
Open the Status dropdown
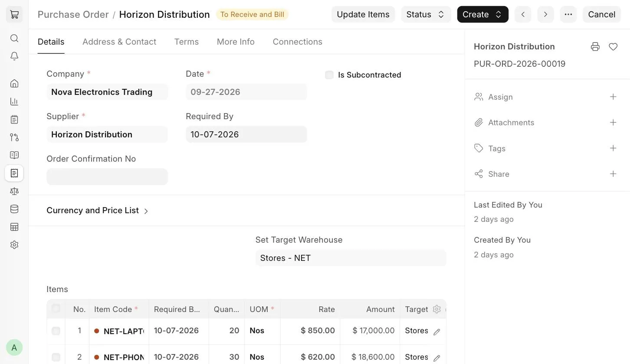[x=426, y=14]
